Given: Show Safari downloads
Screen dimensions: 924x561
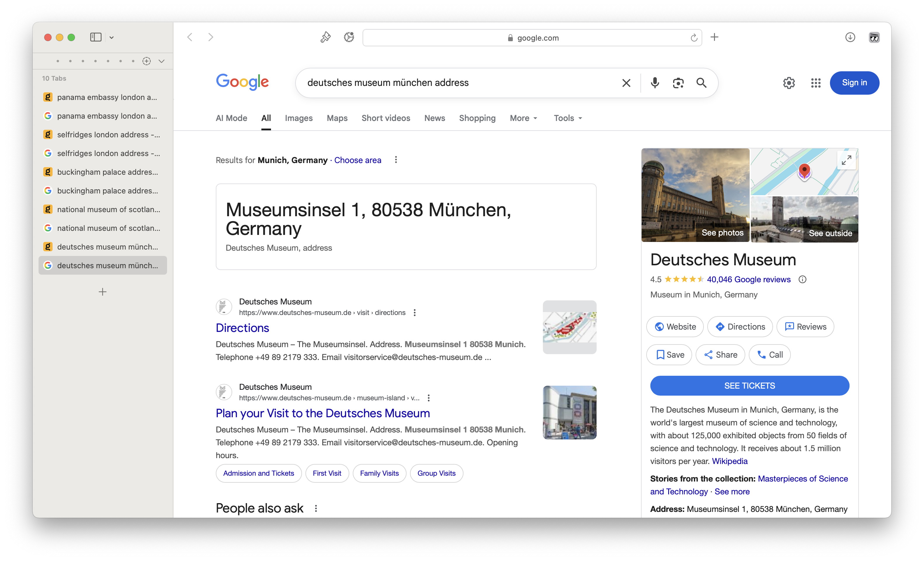Looking at the screenshot, I should pos(850,37).
